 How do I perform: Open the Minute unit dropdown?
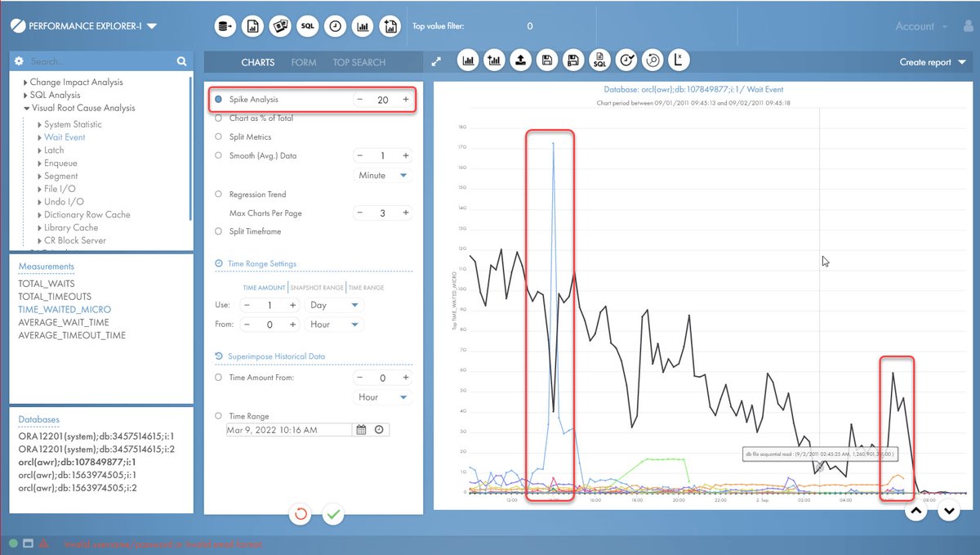click(383, 176)
